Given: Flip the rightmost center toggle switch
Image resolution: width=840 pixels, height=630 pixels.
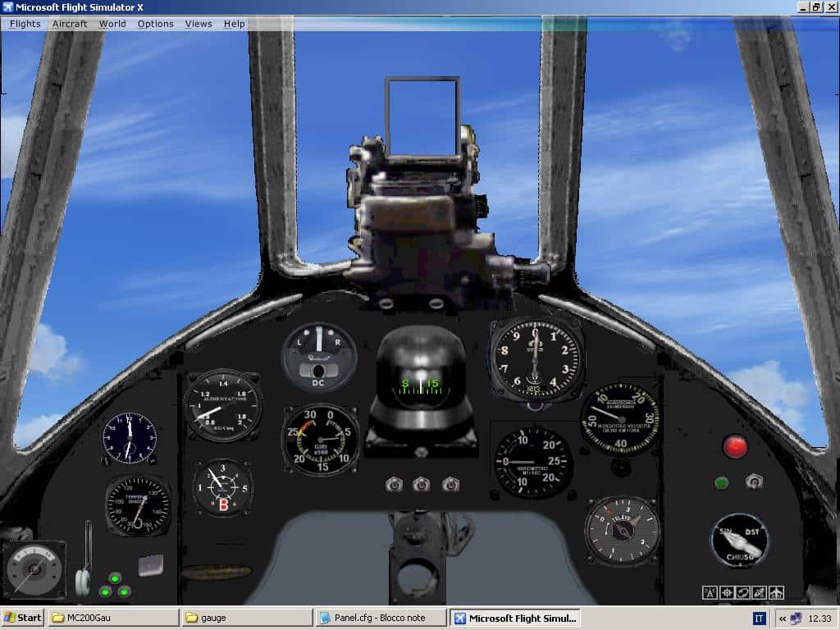Looking at the screenshot, I should point(450,484).
